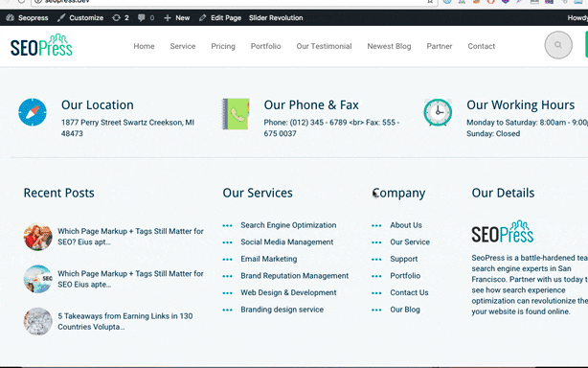Open Social Media Management link
The height and width of the screenshot is (368, 588).
[x=287, y=241]
